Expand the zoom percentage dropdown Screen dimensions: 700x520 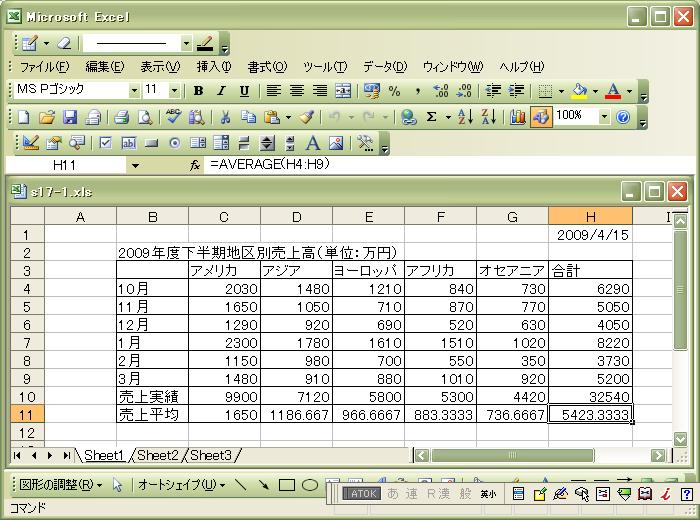[x=604, y=117]
